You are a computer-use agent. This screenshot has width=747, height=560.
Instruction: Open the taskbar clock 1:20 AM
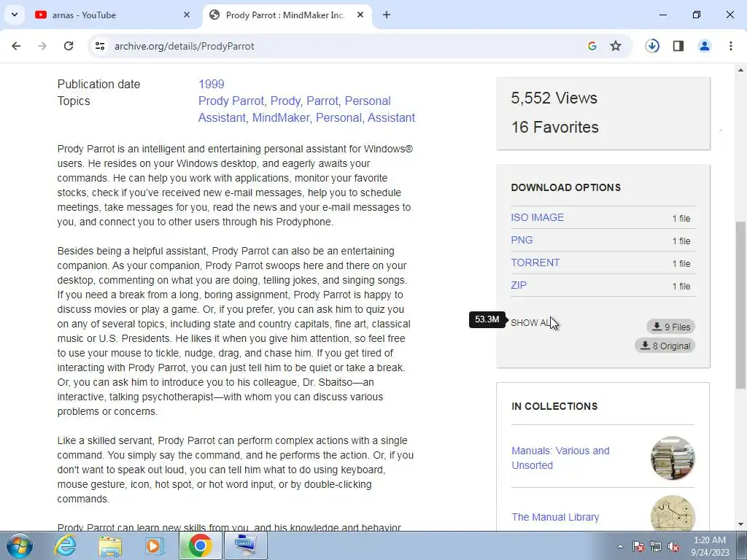(710, 546)
